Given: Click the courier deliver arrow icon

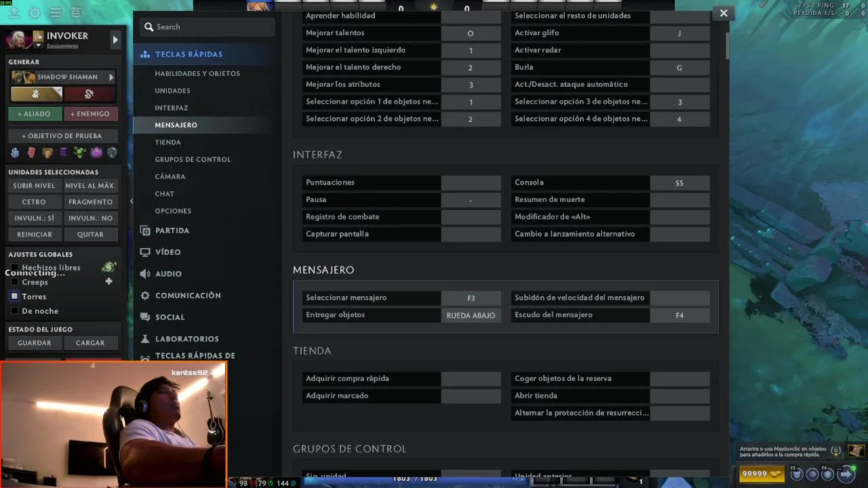Looking at the screenshot, I should click(846, 474).
